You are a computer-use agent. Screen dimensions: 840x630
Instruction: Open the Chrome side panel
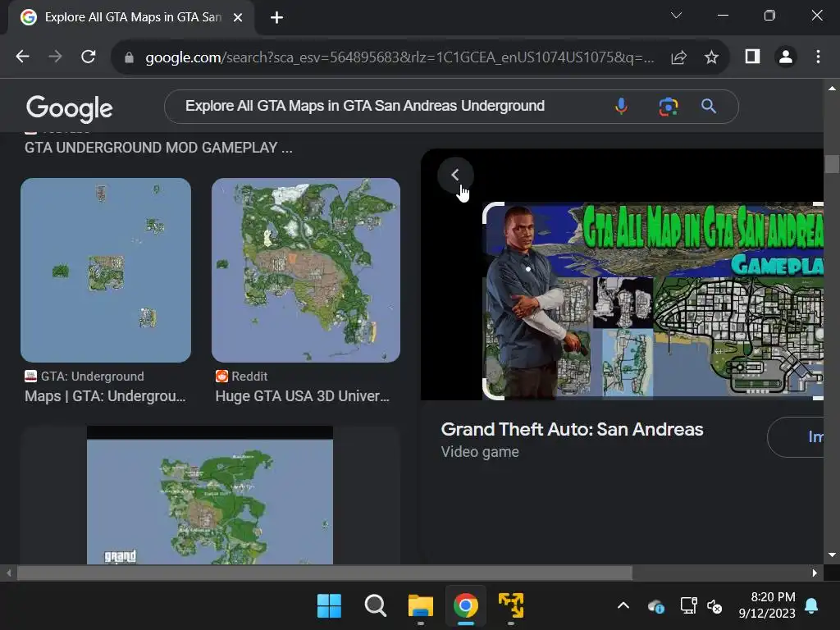coord(753,57)
